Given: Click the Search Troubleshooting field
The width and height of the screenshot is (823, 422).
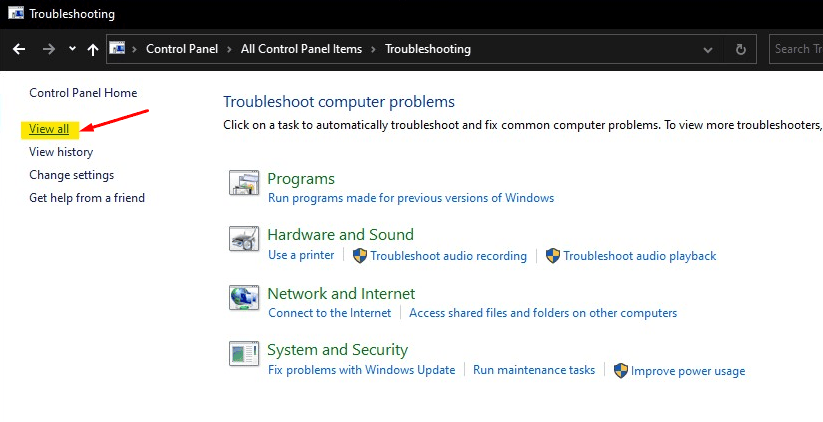Looking at the screenshot, I should tap(796, 48).
